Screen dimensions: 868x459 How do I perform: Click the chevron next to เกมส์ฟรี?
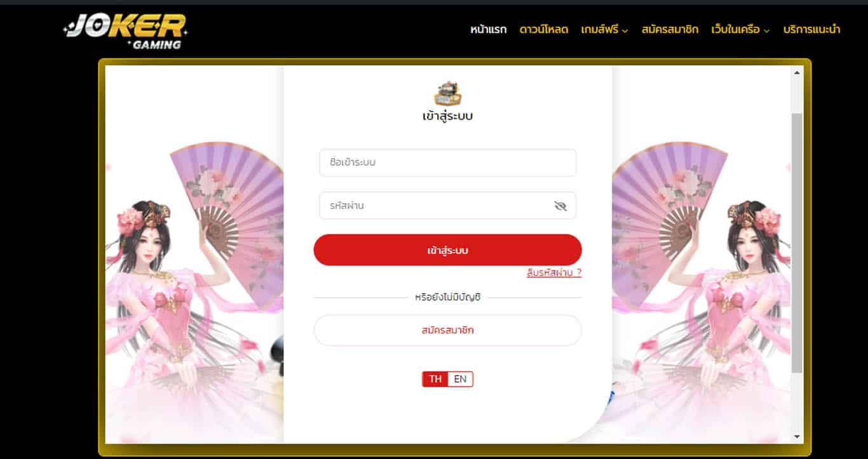[x=625, y=30]
